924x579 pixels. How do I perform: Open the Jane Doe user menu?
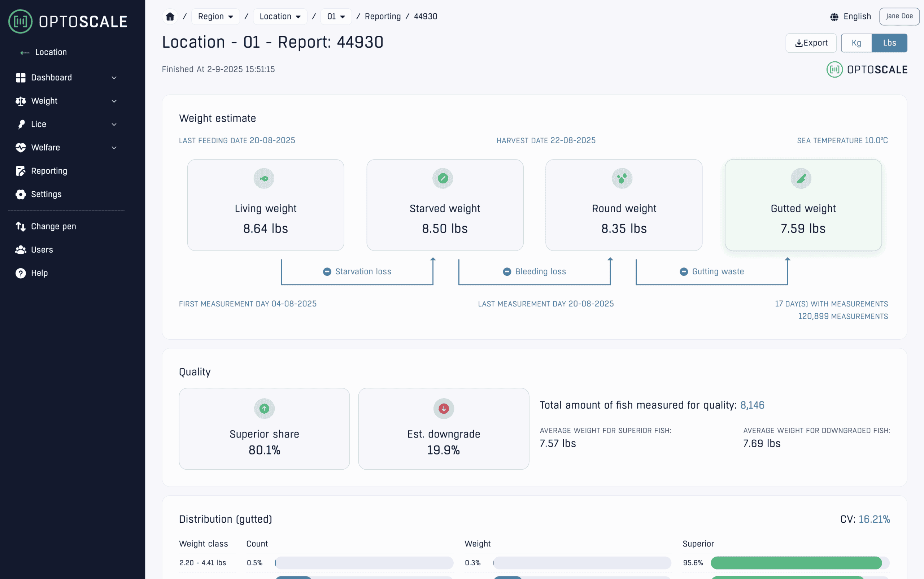click(899, 17)
